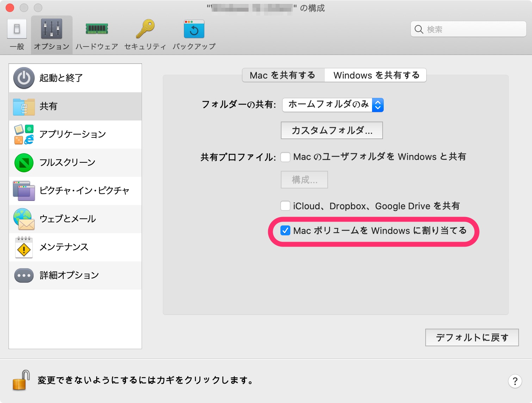
Task: Open the バックアップ toolbar icon
Action: click(194, 29)
